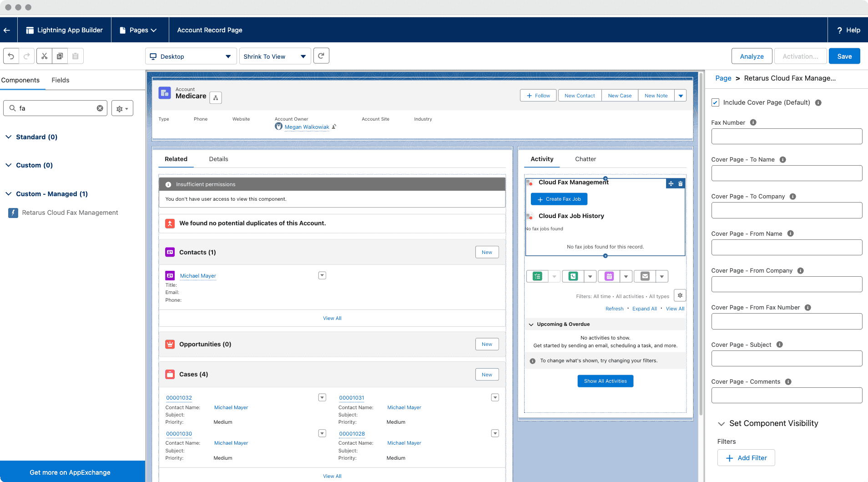Move the Cloud Fax Management component

671,183
